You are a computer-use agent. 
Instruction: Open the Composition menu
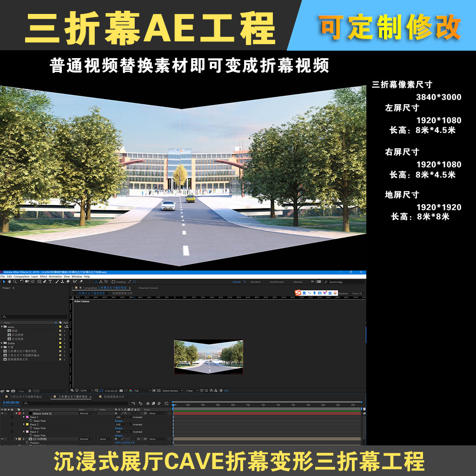21,277
